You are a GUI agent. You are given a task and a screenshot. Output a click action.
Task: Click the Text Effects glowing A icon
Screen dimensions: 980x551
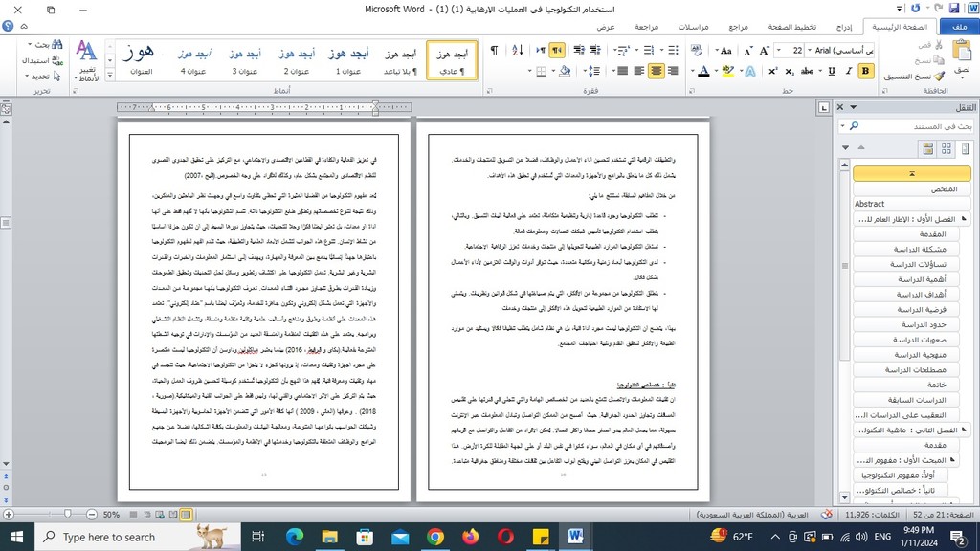coord(750,71)
